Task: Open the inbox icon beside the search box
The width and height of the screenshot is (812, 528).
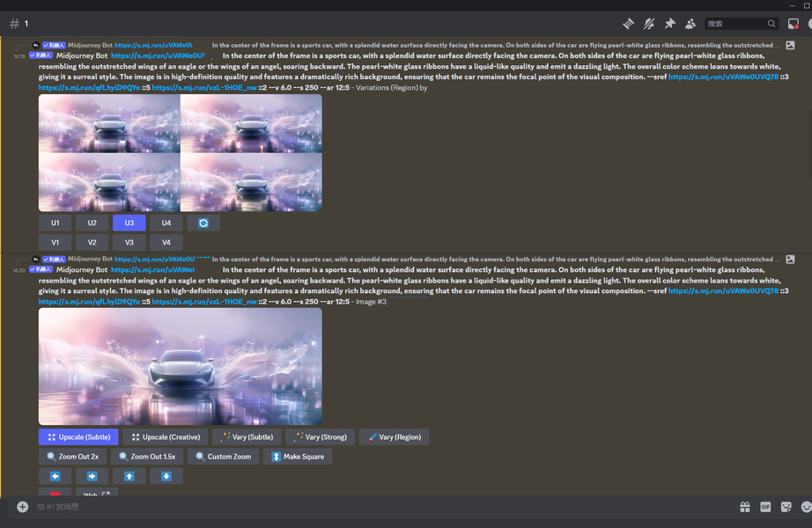Action: [793, 24]
